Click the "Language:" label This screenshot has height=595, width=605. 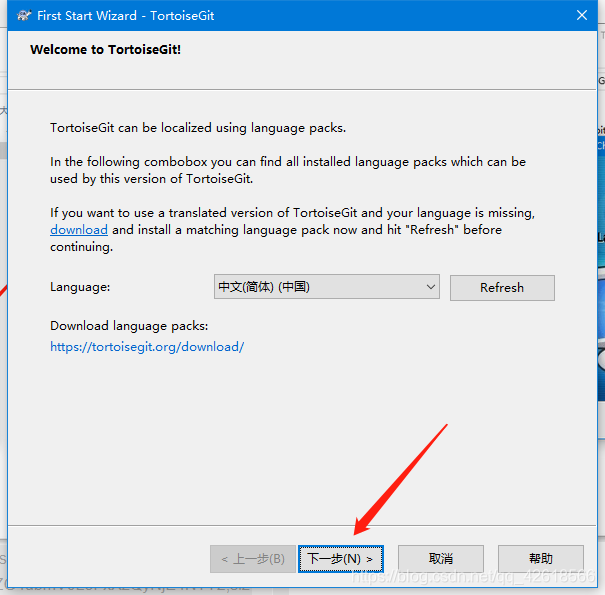[x=80, y=287]
